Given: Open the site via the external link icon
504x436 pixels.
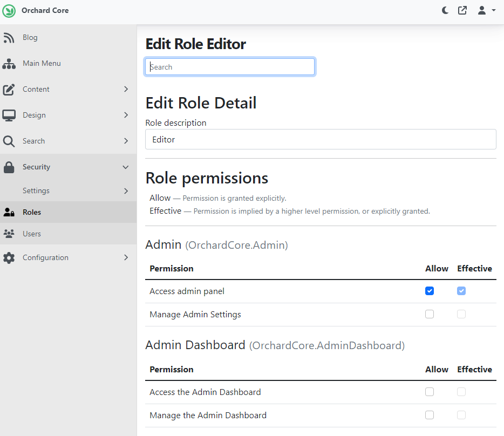Looking at the screenshot, I should click(x=462, y=10).
